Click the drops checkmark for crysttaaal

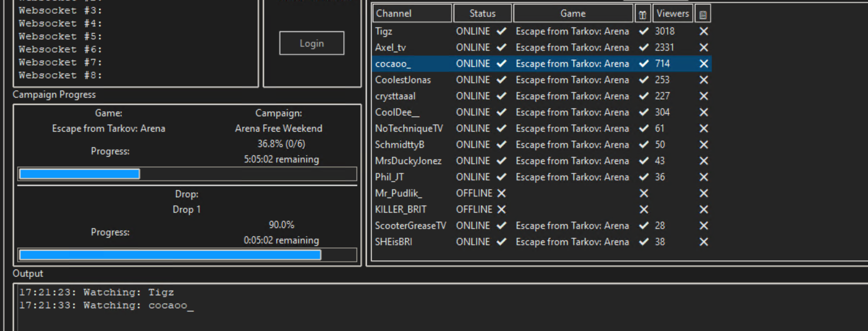tap(644, 96)
